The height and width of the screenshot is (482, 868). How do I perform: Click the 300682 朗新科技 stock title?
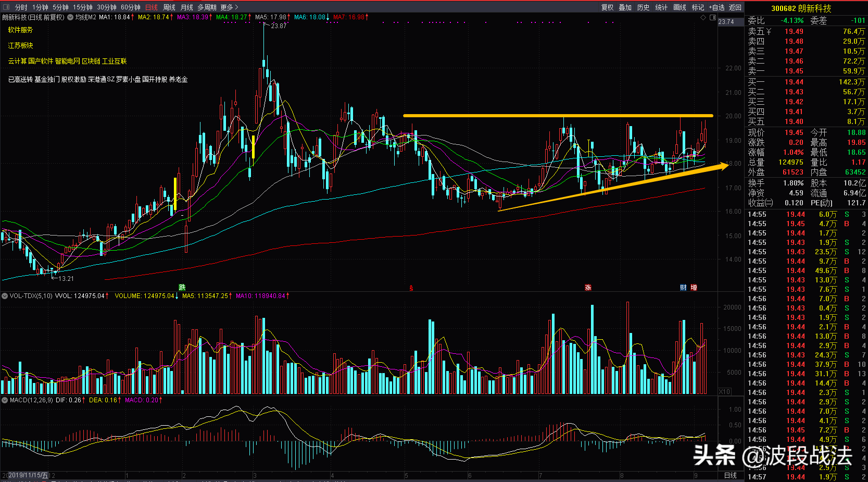click(x=801, y=8)
